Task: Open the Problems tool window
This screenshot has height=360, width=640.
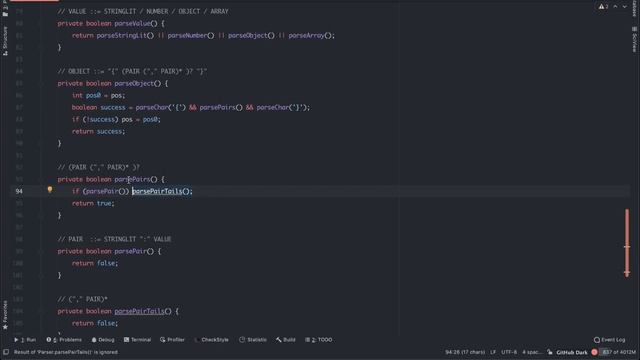Action: coord(64,340)
